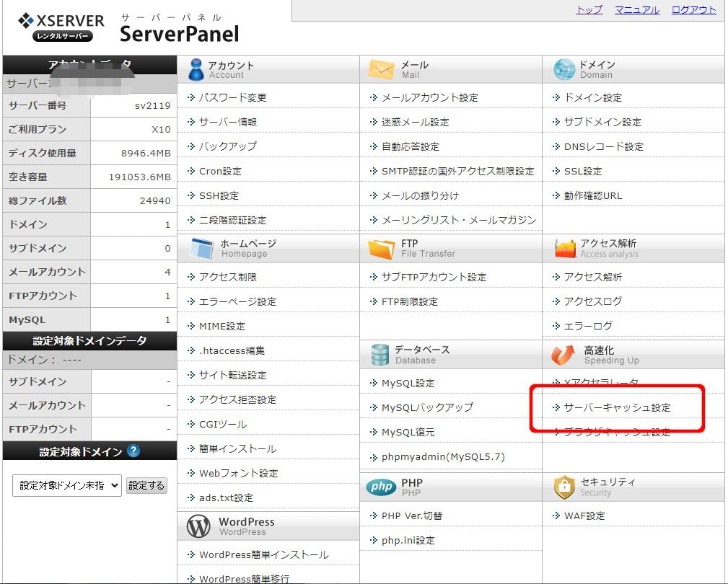Open the マニュアル link
Image resolution: width=728 pixels, height=584 pixels.
pos(637,10)
